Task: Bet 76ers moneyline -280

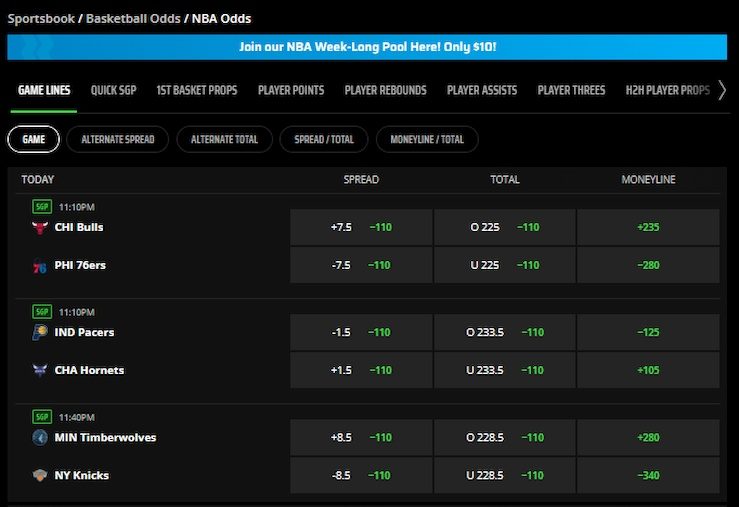Action: pyautogui.click(x=649, y=265)
